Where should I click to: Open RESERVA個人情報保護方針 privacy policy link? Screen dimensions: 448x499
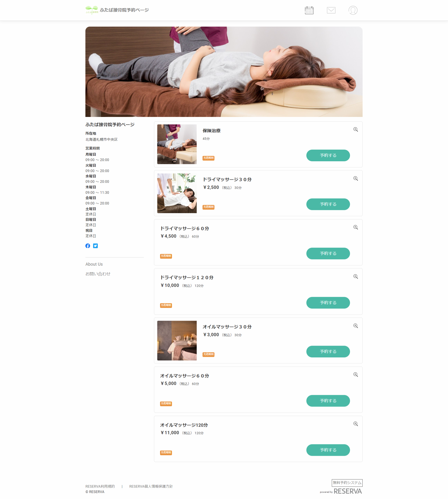tap(151, 486)
